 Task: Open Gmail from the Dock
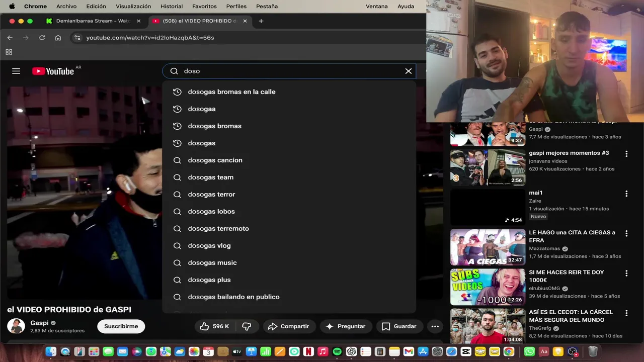(409, 352)
